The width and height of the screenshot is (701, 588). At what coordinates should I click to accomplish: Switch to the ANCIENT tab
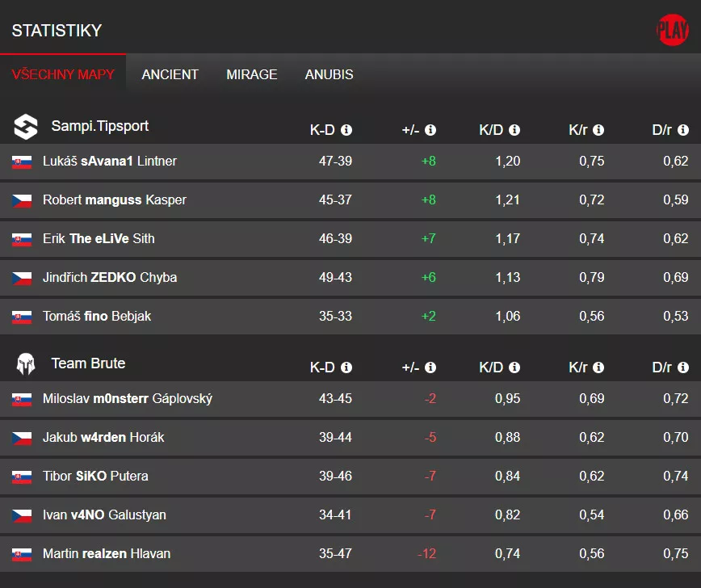[x=170, y=74]
